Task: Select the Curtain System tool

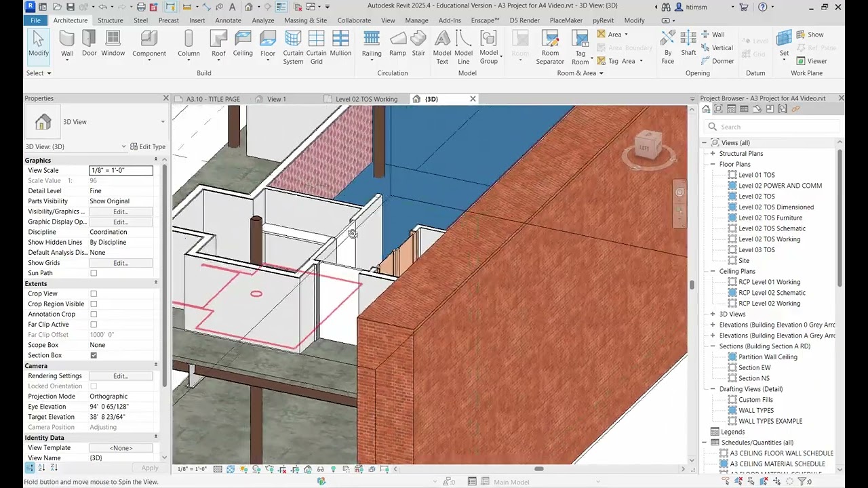Action: [x=293, y=47]
